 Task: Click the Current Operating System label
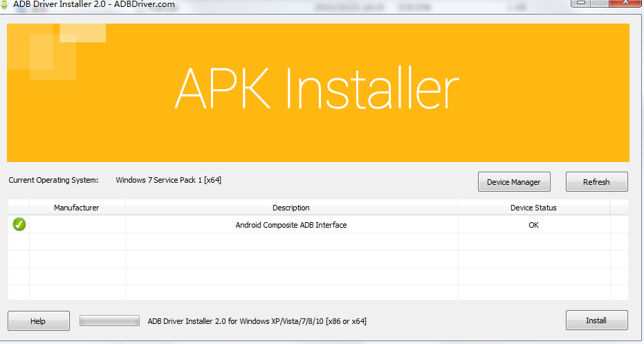53,180
